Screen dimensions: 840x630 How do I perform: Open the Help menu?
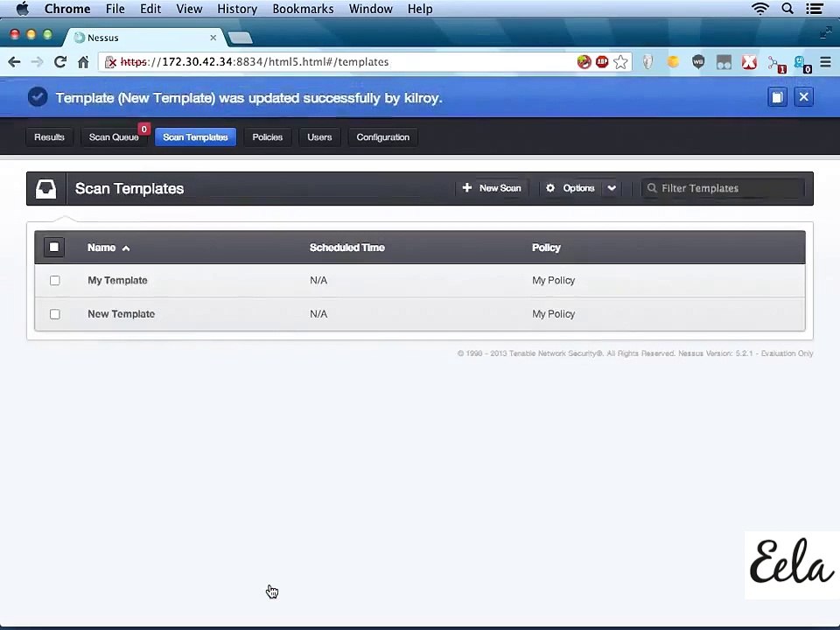[x=420, y=9]
